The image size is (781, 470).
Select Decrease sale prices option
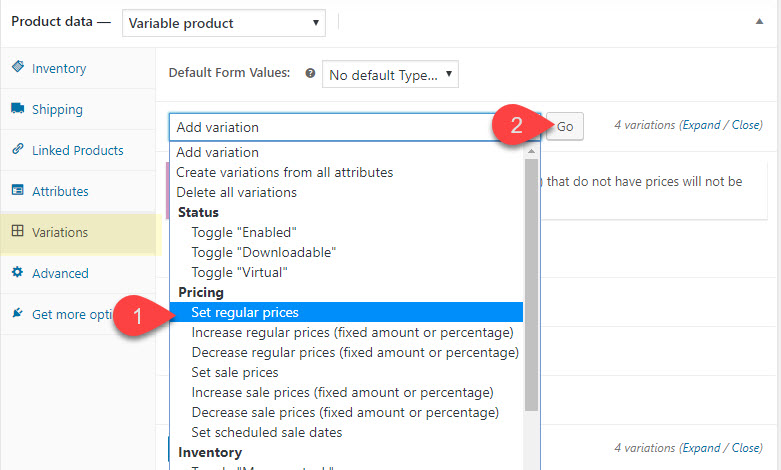[x=347, y=412]
